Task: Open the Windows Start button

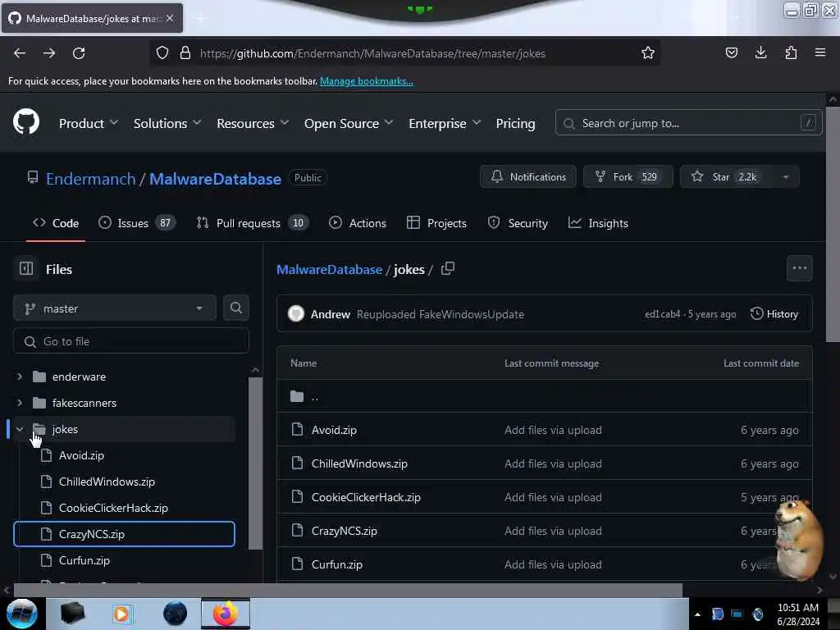Action: coord(21,614)
